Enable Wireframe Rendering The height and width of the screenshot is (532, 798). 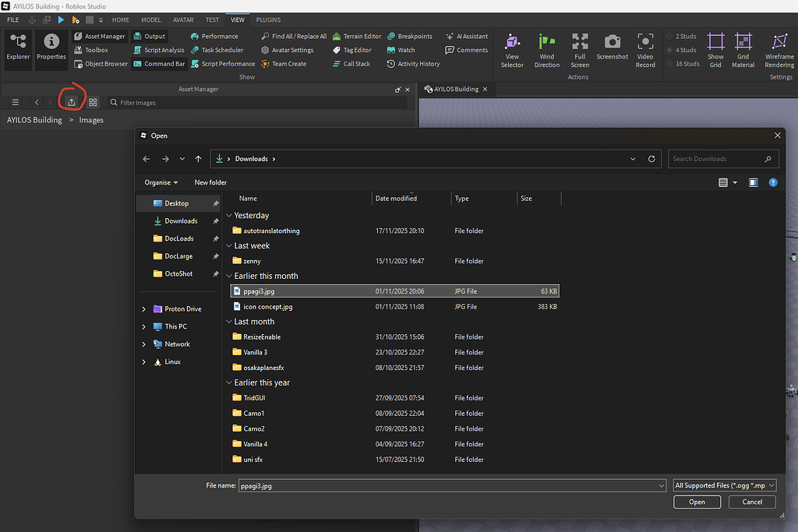coord(779,50)
